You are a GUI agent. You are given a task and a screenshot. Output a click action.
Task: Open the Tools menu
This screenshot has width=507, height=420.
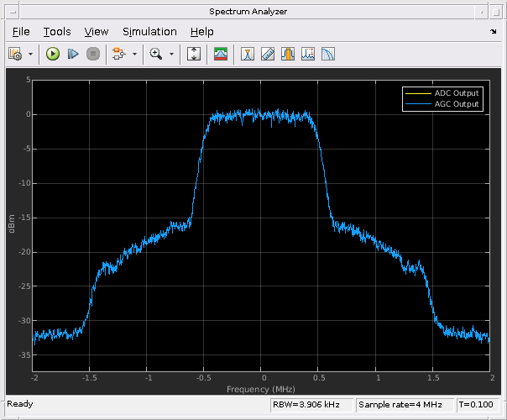(x=57, y=31)
